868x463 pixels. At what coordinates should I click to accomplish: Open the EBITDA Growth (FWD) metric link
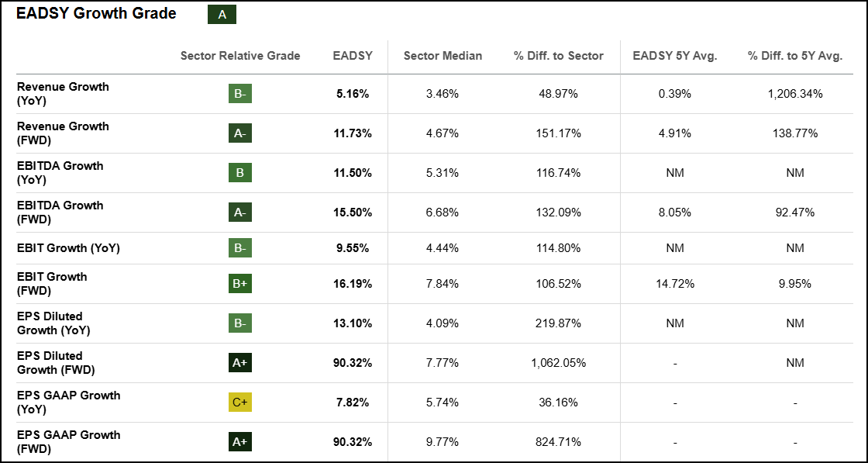coord(60,212)
